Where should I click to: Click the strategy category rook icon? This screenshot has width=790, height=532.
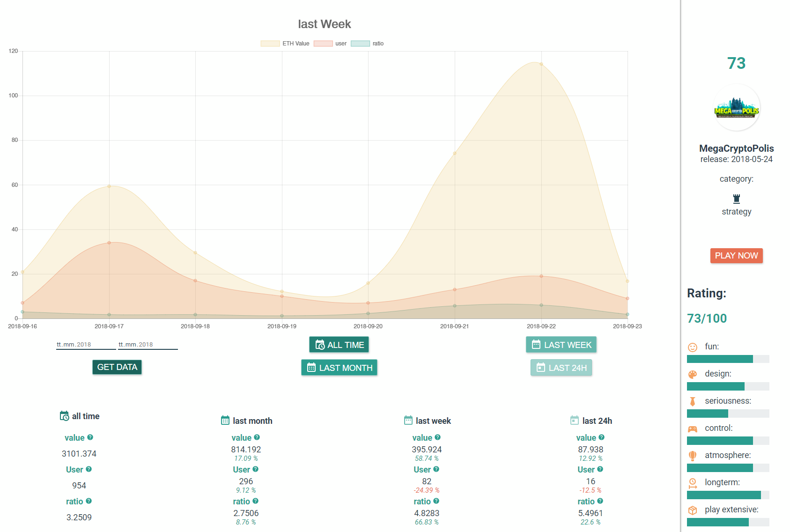pyautogui.click(x=737, y=199)
